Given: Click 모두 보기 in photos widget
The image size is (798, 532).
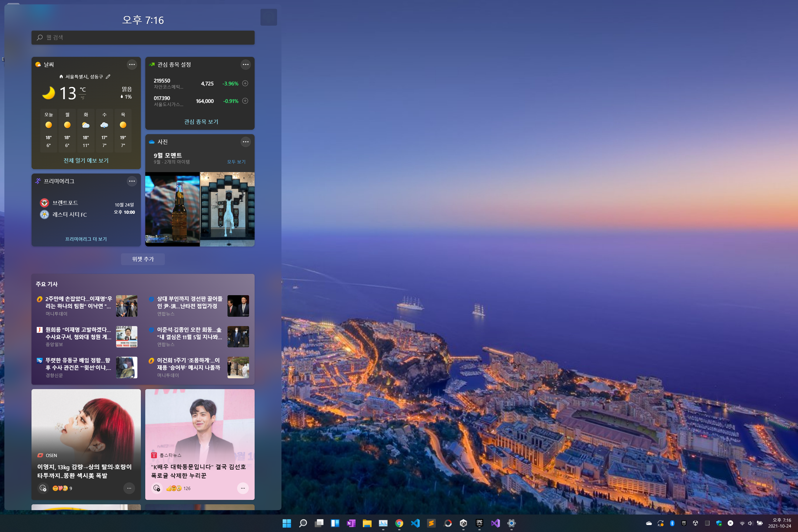Looking at the screenshot, I should [236, 162].
